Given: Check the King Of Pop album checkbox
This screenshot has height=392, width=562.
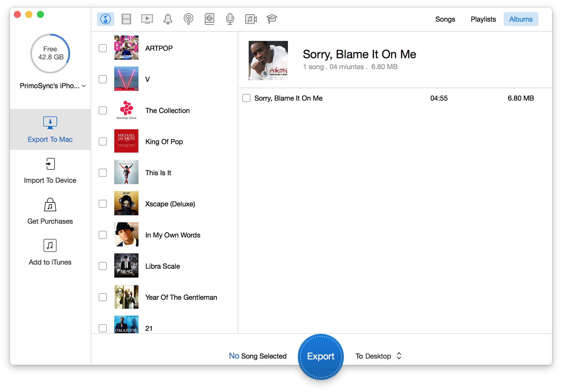Looking at the screenshot, I should pyautogui.click(x=103, y=142).
